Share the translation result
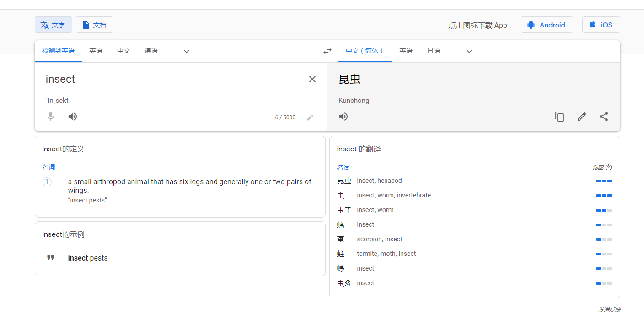 tap(604, 117)
